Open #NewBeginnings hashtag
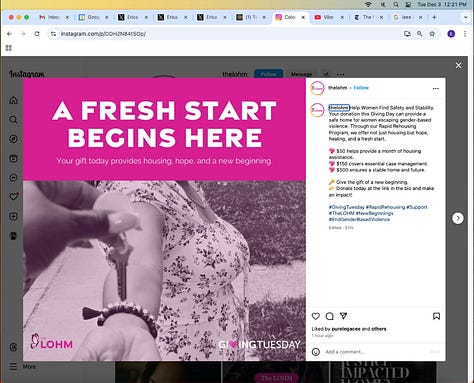Viewport: 474px width, 383px height. tap(374, 213)
